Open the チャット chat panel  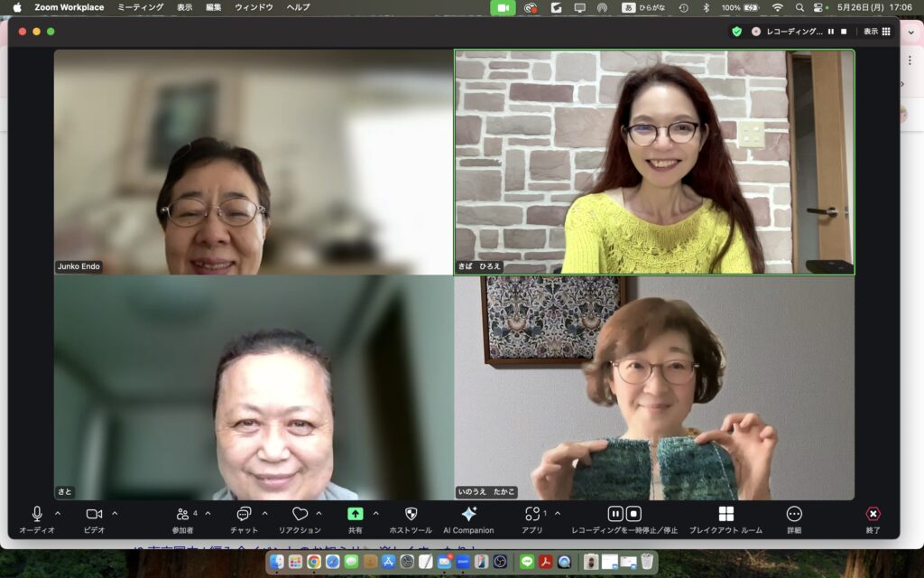[x=244, y=514]
